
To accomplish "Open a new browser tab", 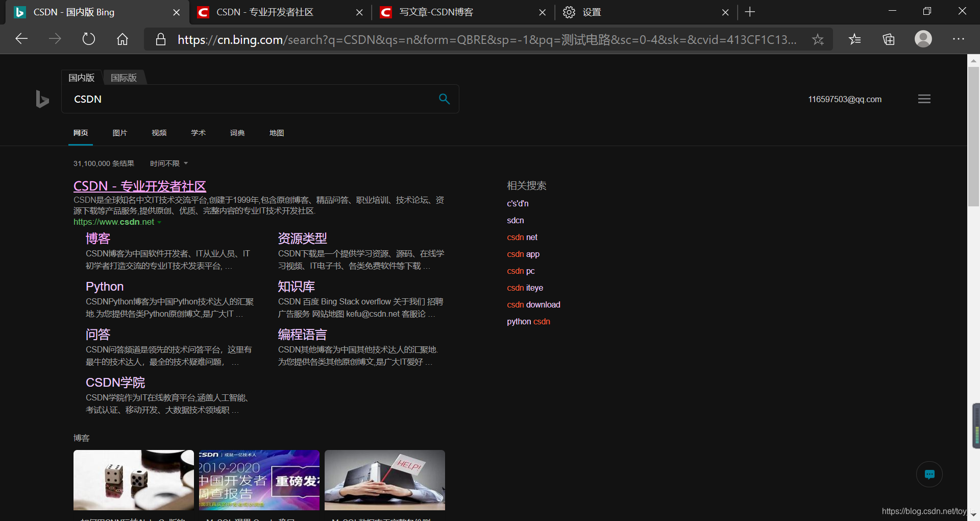I will [750, 12].
